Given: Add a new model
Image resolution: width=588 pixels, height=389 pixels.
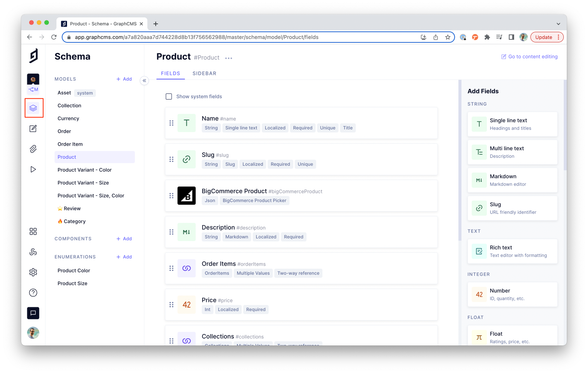Looking at the screenshot, I should pos(124,79).
